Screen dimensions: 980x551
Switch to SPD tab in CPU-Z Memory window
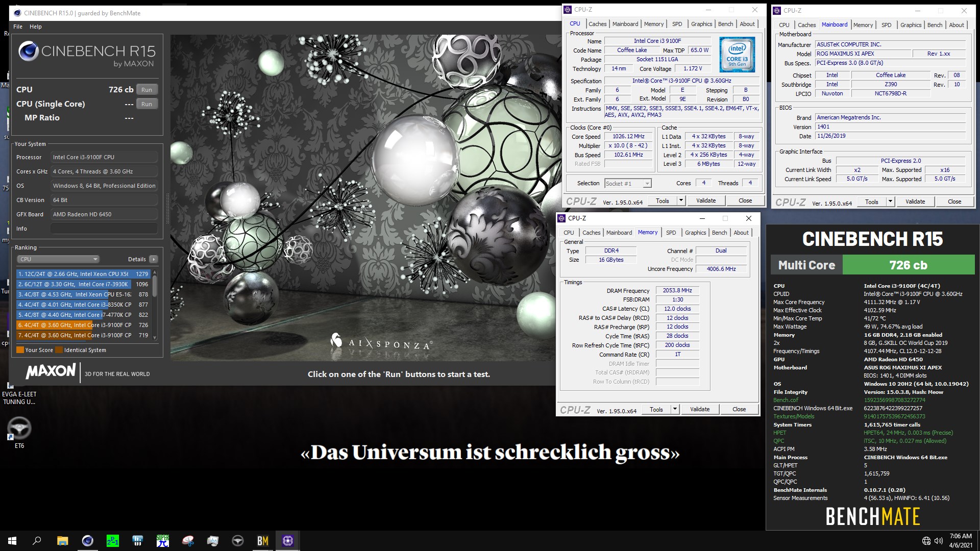tap(671, 233)
